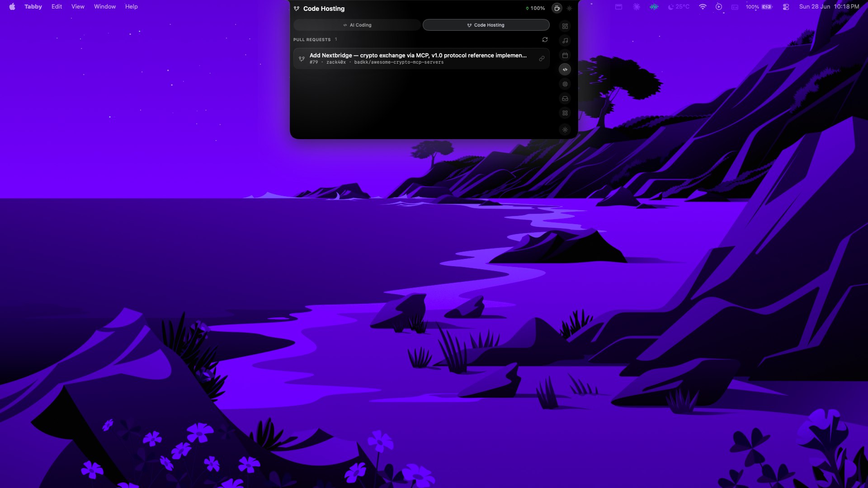868x488 pixels.
Task: Open Control Center from the menu bar
Action: tap(786, 7)
